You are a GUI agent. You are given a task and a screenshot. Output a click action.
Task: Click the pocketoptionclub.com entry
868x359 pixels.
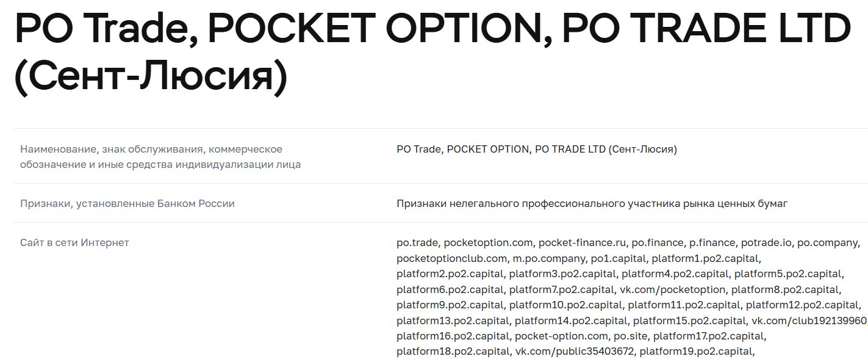451,258
